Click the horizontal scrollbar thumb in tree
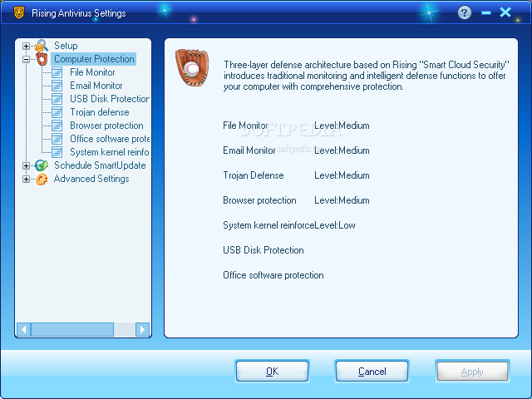This screenshot has height=399, width=532. [72, 329]
